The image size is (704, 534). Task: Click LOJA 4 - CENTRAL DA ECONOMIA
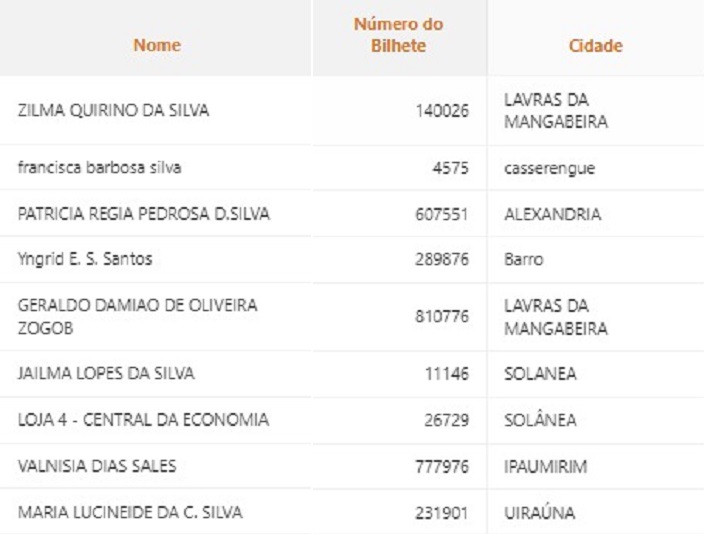tap(143, 419)
